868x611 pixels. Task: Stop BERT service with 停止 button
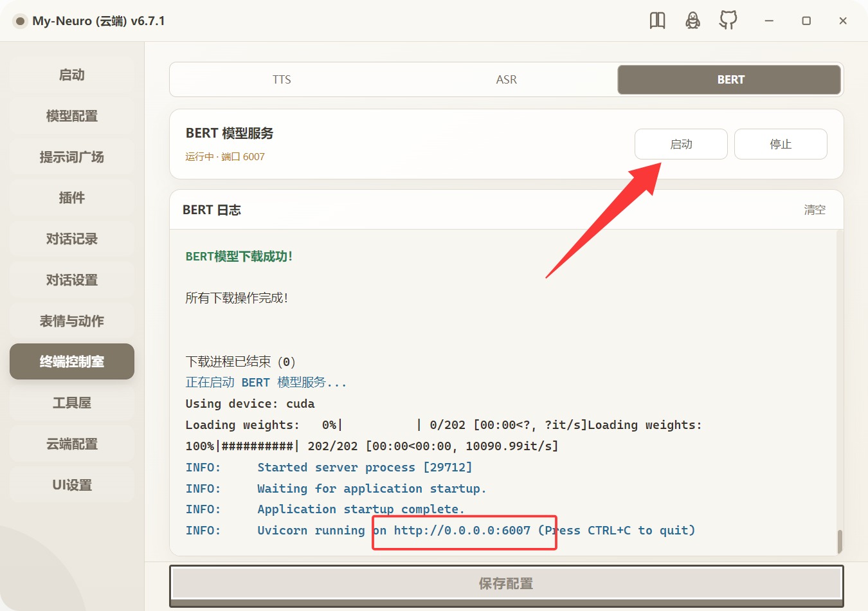(x=781, y=144)
